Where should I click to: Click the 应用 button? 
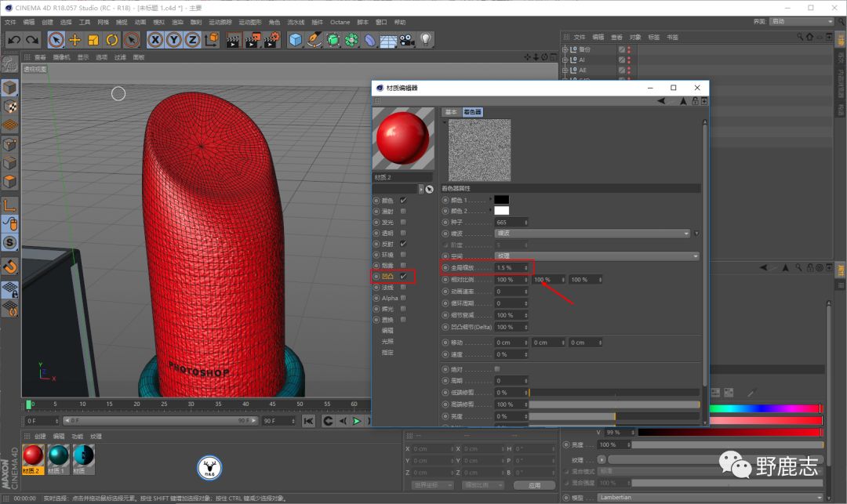tap(534, 485)
